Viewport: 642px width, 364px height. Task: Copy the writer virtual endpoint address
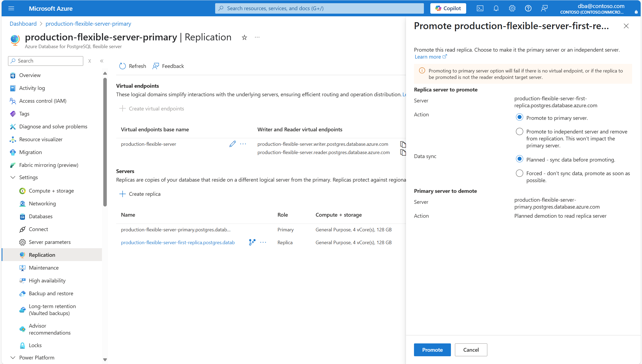coord(403,144)
